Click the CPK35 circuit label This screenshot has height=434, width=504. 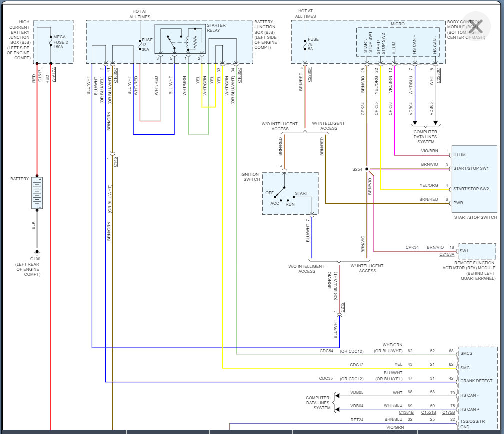pyautogui.click(x=376, y=109)
